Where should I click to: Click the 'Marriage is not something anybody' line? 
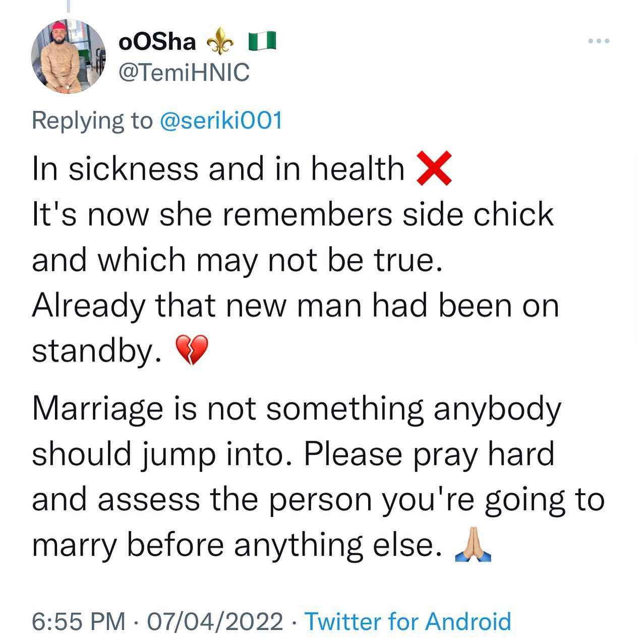(x=296, y=409)
